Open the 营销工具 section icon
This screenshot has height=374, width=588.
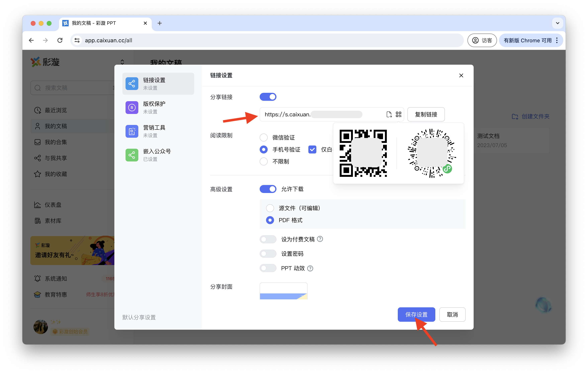click(132, 131)
